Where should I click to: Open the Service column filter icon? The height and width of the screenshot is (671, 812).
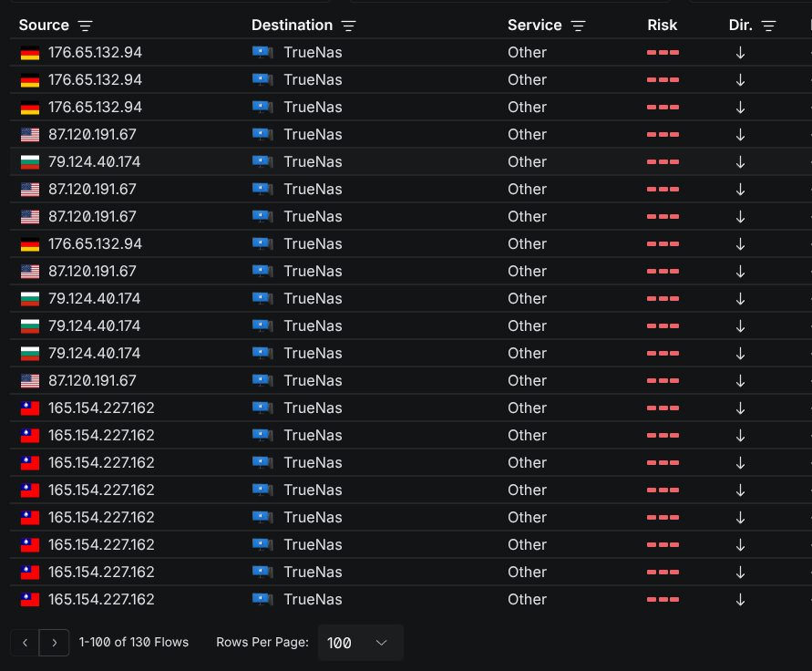[578, 26]
